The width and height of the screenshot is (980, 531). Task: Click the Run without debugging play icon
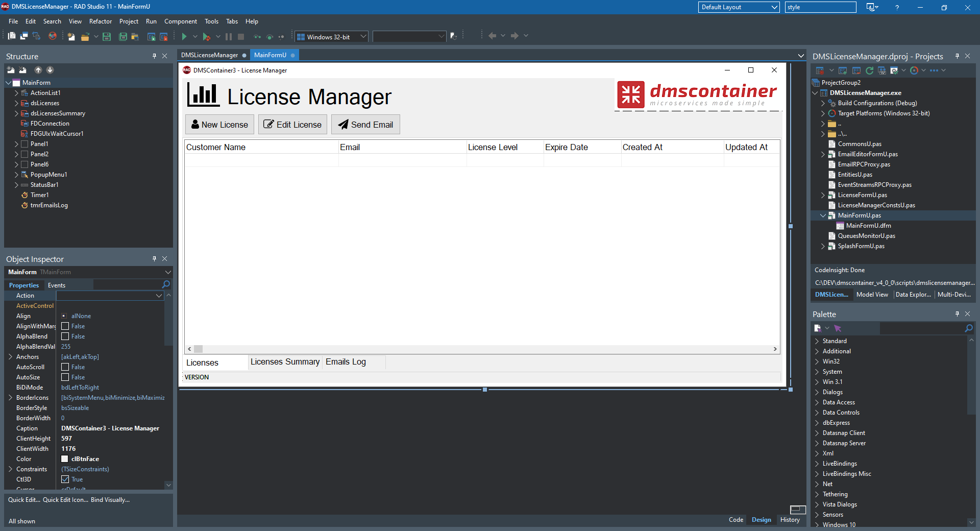click(x=184, y=37)
